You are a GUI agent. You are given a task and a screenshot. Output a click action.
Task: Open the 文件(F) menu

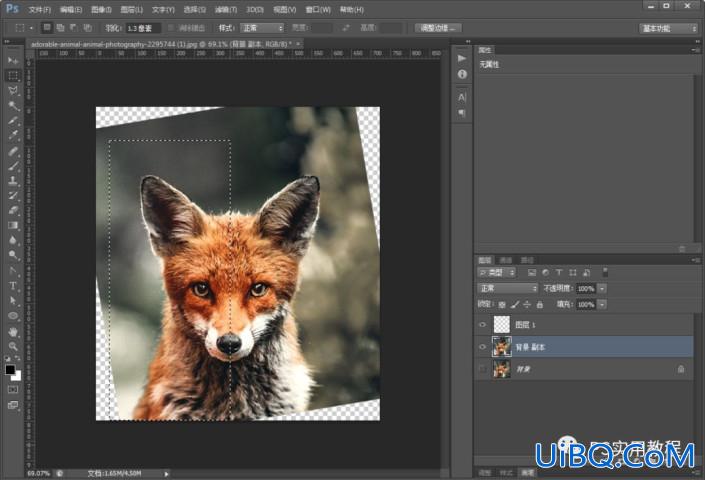[x=40, y=9]
